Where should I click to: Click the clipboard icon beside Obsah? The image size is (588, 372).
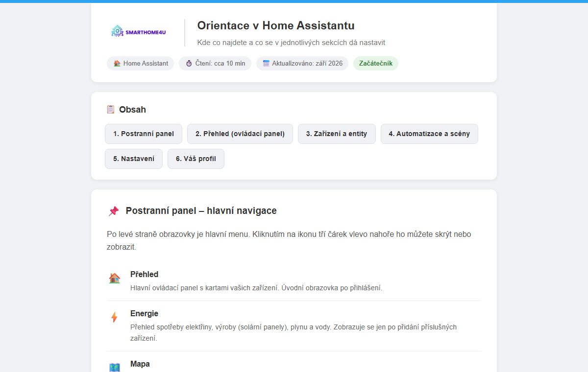pyautogui.click(x=111, y=110)
